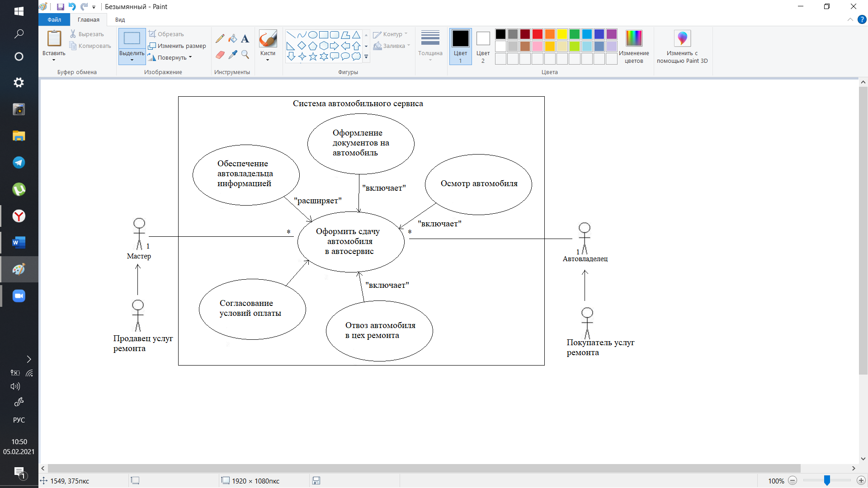Select the oval shape in Shapes gallery

click(312, 35)
